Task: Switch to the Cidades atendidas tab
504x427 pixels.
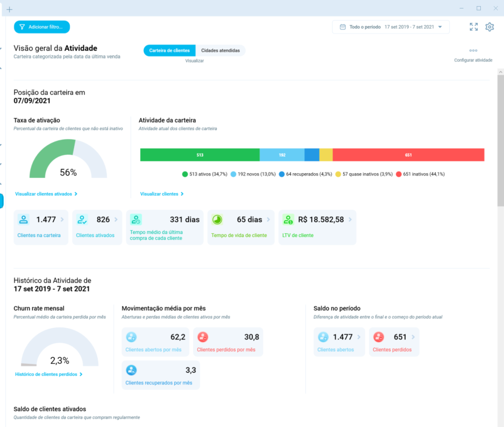Action: point(220,50)
